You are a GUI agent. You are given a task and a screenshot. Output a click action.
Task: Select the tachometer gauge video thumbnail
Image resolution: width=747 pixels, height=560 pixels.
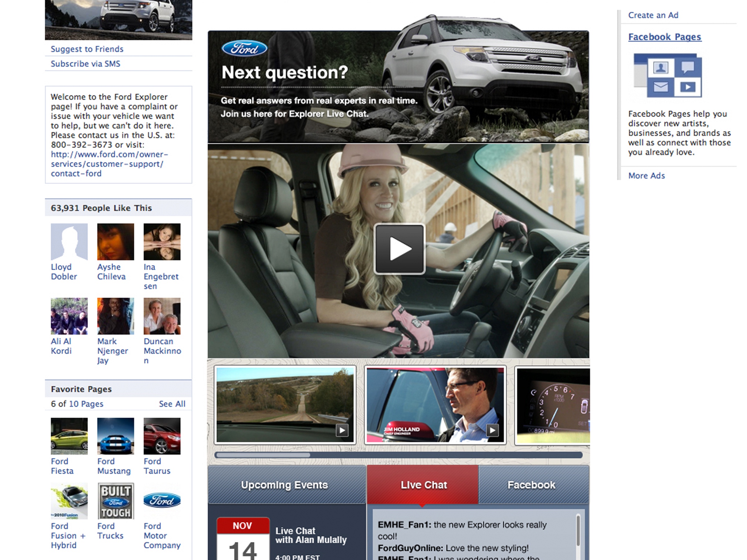tap(553, 405)
